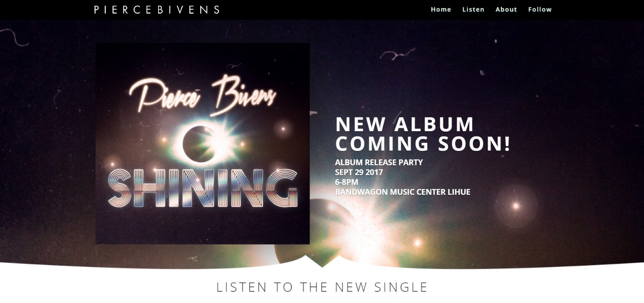The image size is (644, 303).
Task: Click the small glowing orb at far right
Action: pos(516,206)
